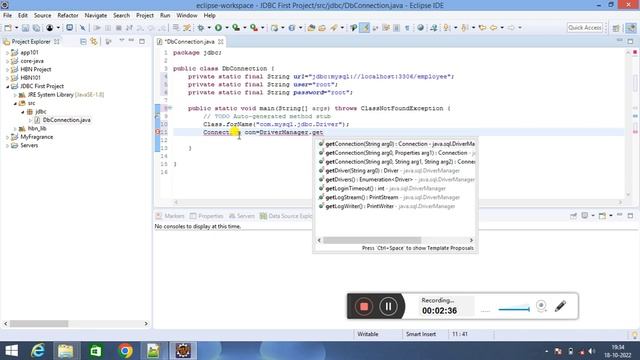Switch to the Data Source Explorer tab
The image size is (640, 360).
pos(286,216)
